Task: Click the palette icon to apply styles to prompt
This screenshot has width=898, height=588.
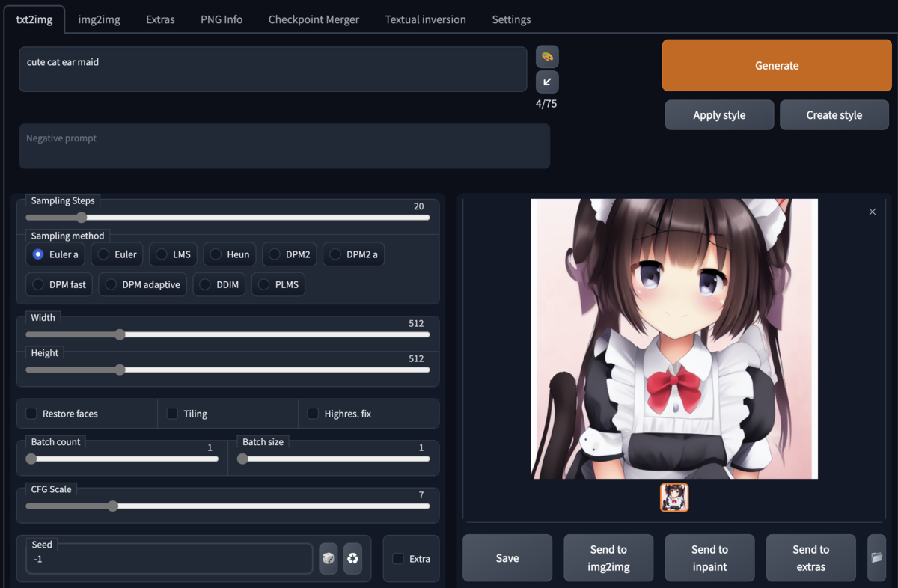Action: (x=546, y=56)
